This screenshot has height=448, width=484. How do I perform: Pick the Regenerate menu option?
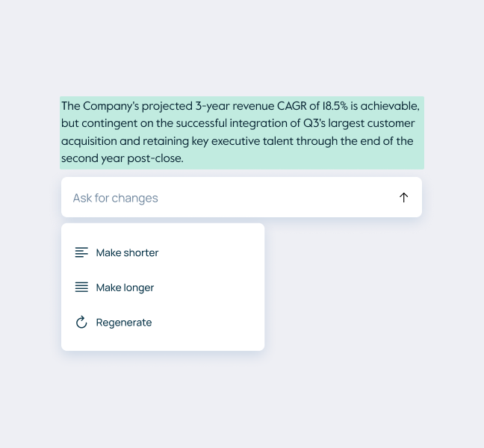point(124,323)
